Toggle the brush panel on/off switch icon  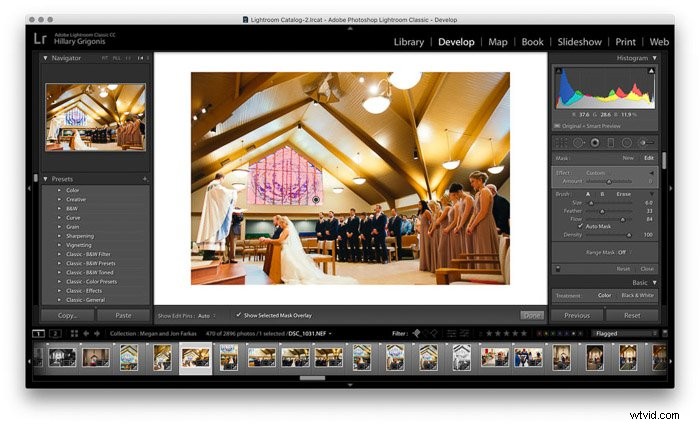point(558,269)
